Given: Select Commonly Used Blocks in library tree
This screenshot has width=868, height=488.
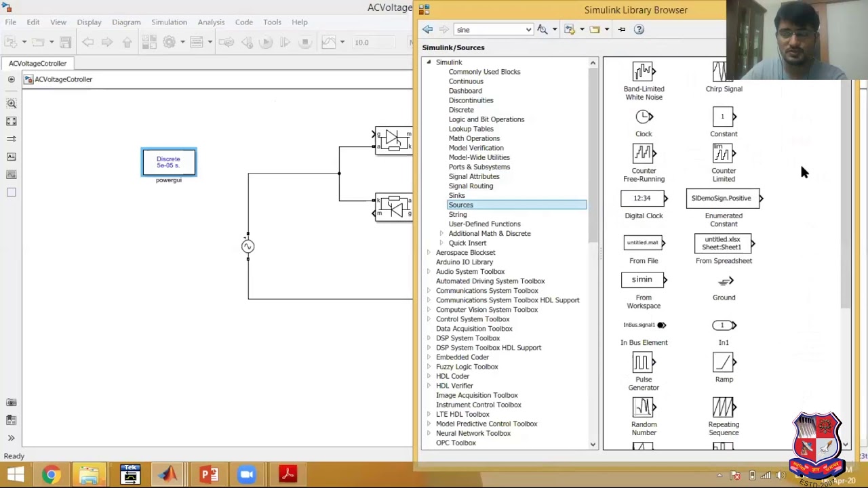Looking at the screenshot, I should (x=484, y=72).
